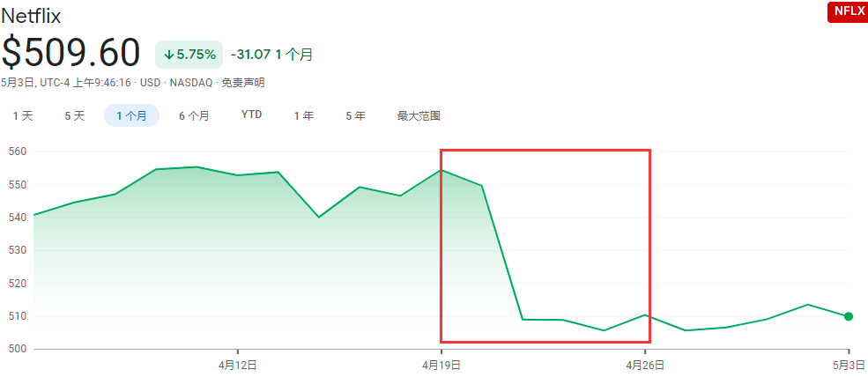Image resolution: width=868 pixels, height=377 pixels.
Task: Open the 免责声明 disclaimer link
Action: pyautogui.click(x=243, y=83)
